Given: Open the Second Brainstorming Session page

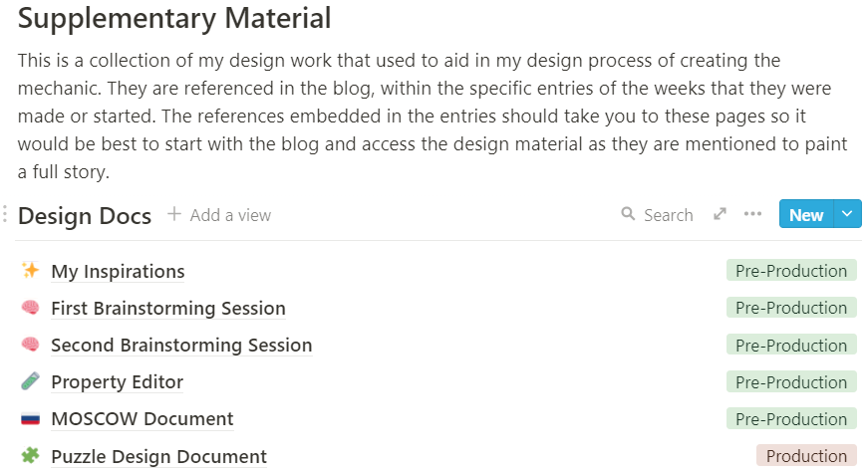Looking at the screenshot, I should pos(181,345).
